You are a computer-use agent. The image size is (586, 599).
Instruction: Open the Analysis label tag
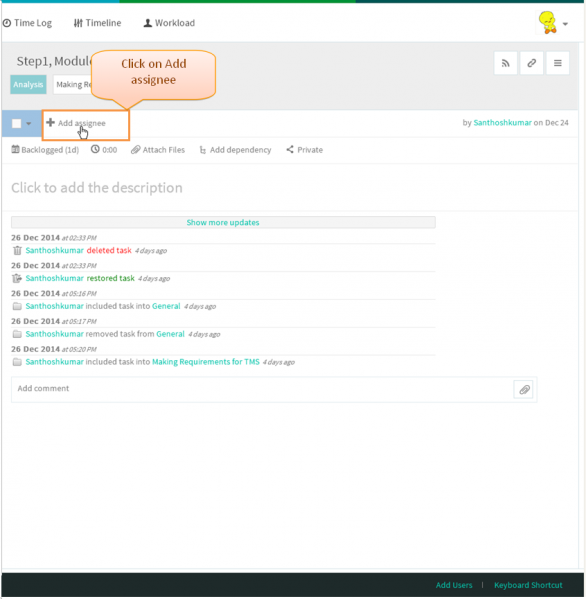[x=28, y=84]
